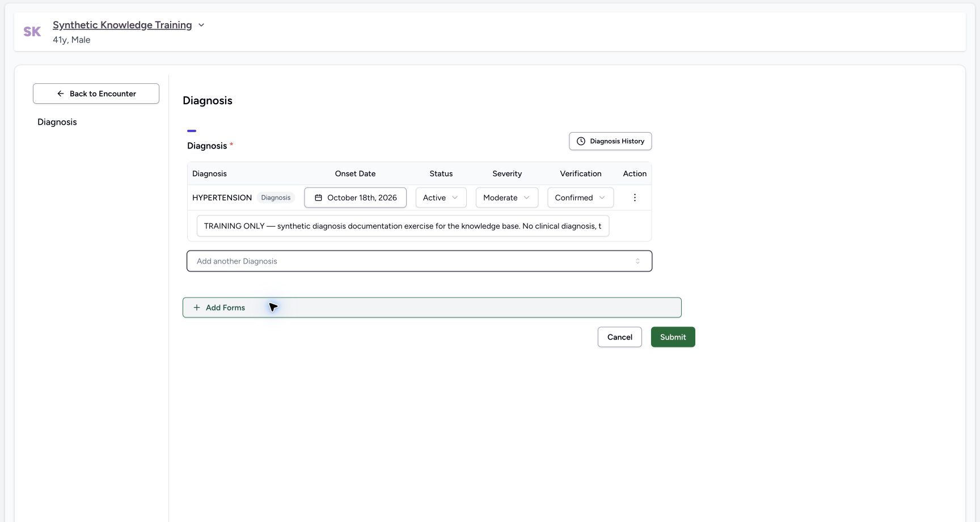The width and height of the screenshot is (980, 522).
Task: Expand the patient name chevron
Action: [x=201, y=25]
